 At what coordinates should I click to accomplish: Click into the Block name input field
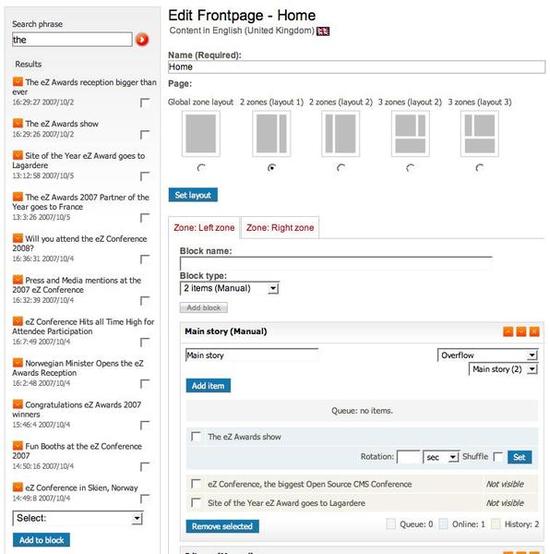pos(336,264)
